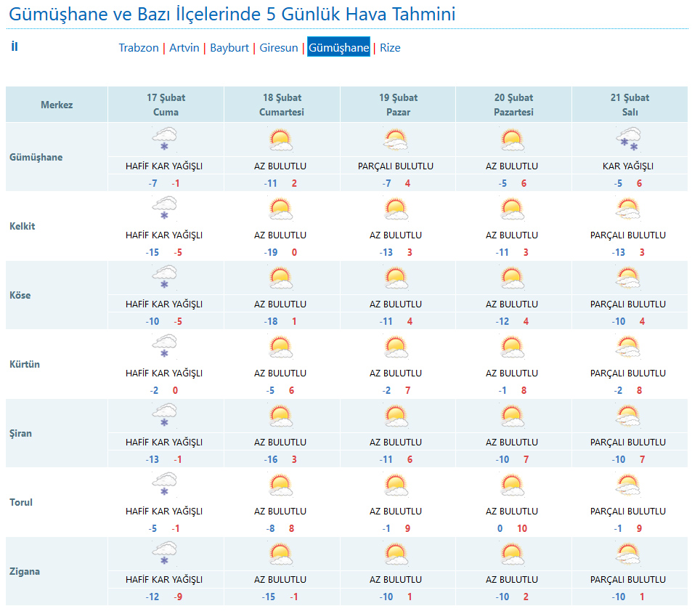This screenshot has height=614, width=700.
Task: Click the Torul district row label
Action: (x=21, y=502)
